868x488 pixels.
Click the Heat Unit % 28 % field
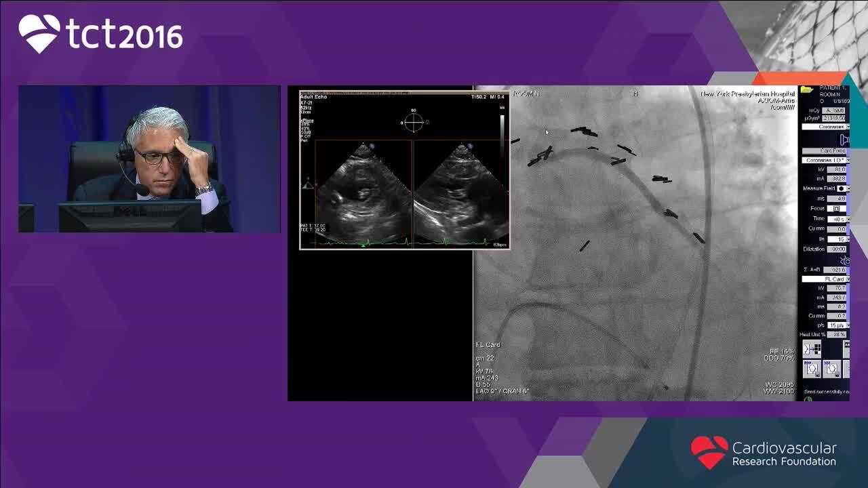click(x=836, y=335)
